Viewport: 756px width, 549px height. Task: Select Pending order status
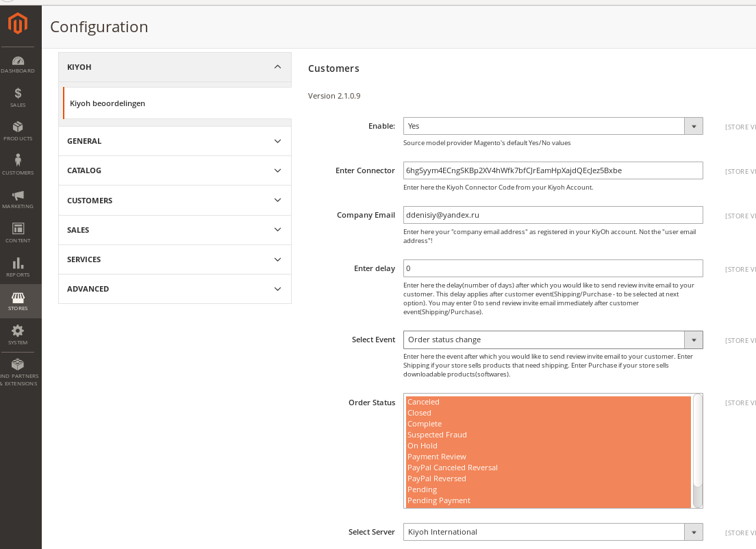[x=549, y=489]
